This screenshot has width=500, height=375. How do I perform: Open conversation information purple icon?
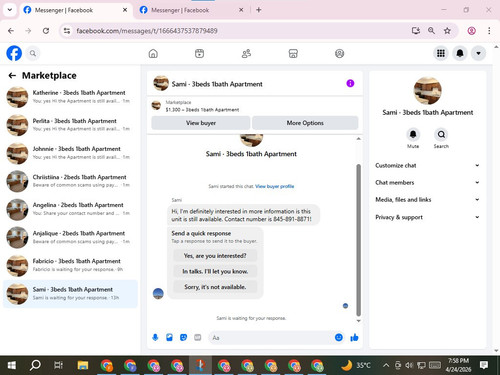click(x=350, y=83)
